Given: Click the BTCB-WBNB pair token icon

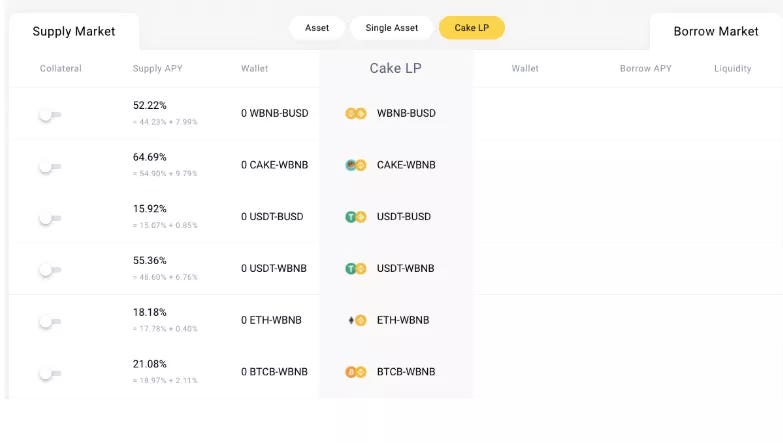Looking at the screenshot, I should [x=356, y=372].
